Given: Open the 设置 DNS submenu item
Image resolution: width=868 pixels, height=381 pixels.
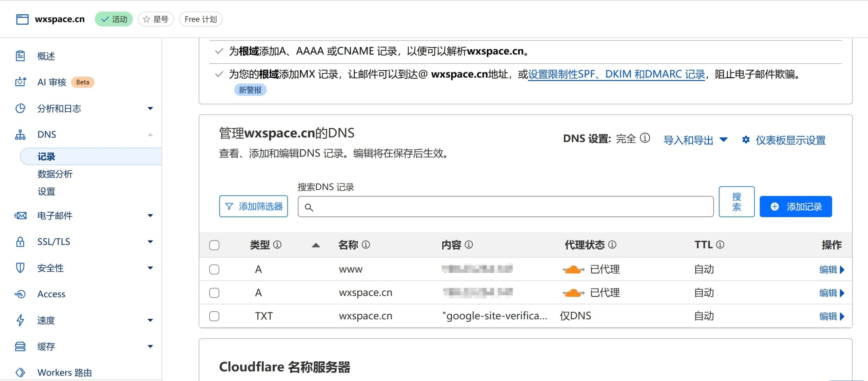Looking at the screenshot, I should [46, 192].
